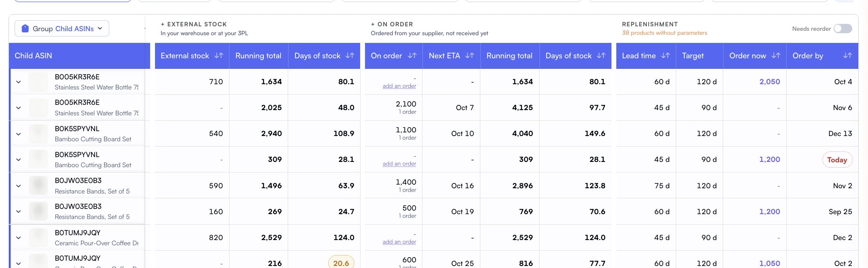868x268 pixels.
Task: Expand B005KR3R6E row with 710 external stock
Action: pos(19,82)
